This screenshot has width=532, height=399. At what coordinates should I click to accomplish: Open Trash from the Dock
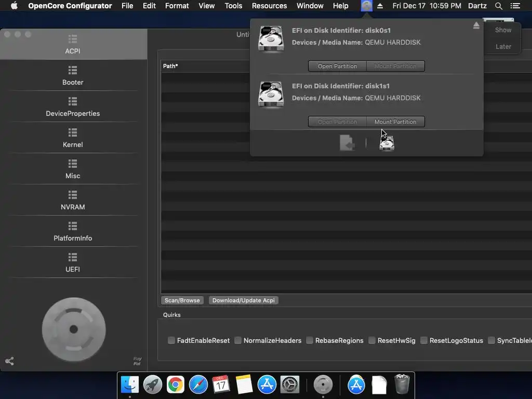tap(402, 384)
